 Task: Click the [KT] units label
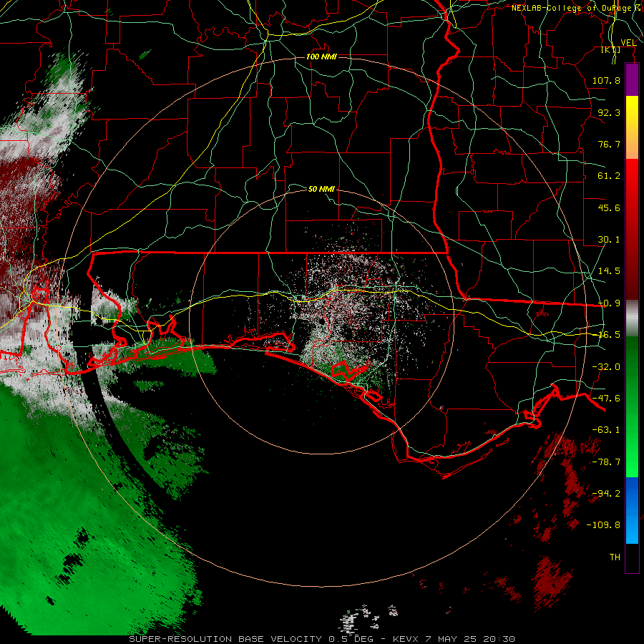pyautogui.click(x=611, y=49)
